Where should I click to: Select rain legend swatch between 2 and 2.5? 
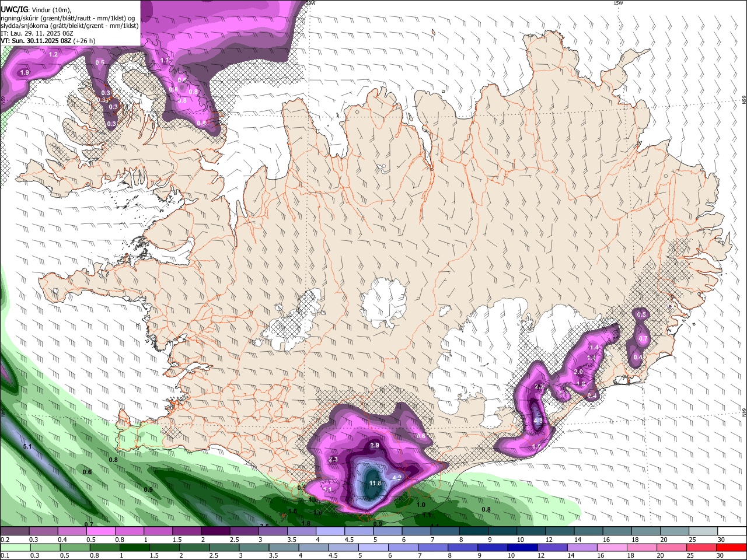(x=194, y=547)
